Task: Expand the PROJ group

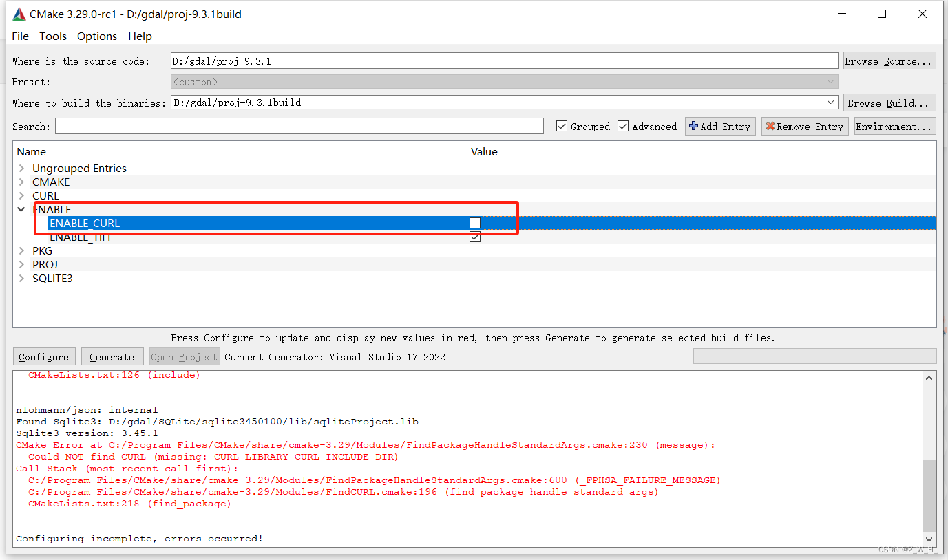Action: coord(21,265)
